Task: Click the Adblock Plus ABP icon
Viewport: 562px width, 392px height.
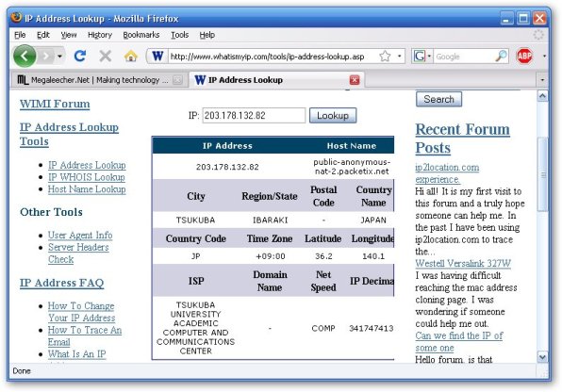Action: coord(524,57)
